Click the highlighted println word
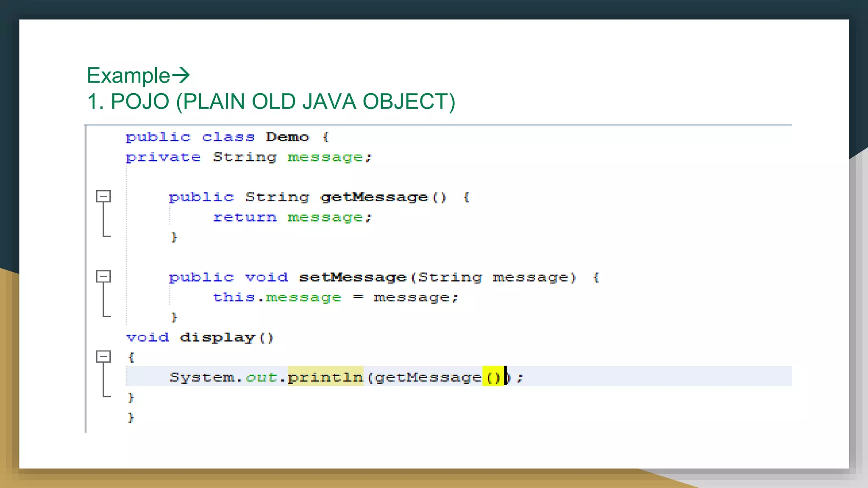The height and width of the screenshot is (488, 868). point(325,377)
